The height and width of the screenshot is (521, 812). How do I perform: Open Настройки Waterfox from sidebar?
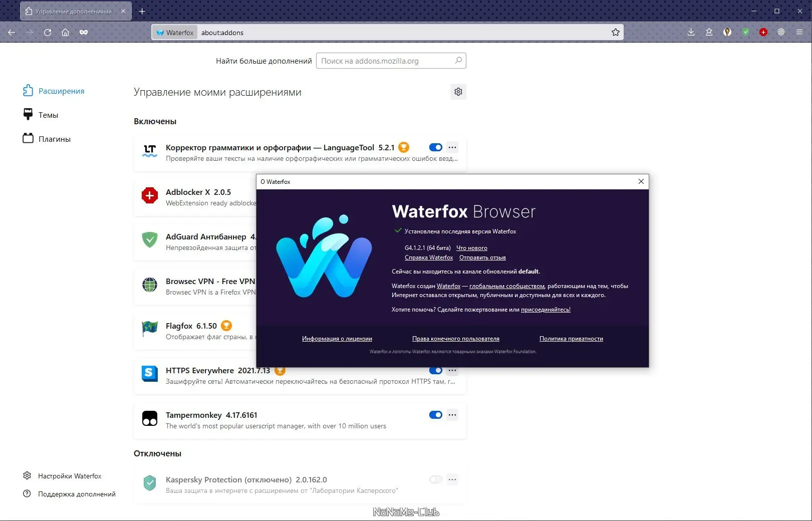tap(63, 476)
